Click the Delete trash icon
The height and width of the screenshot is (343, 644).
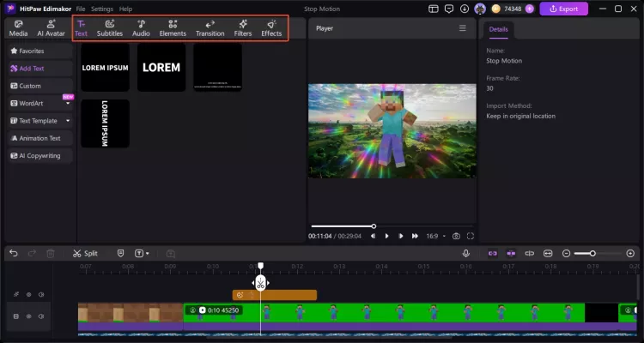pos(50,254)
